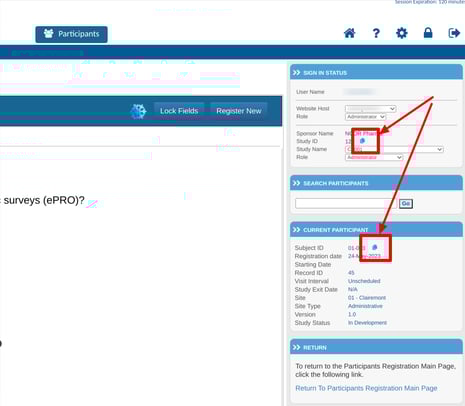
Task: Click the Go search button
Action: coord(406,203)
